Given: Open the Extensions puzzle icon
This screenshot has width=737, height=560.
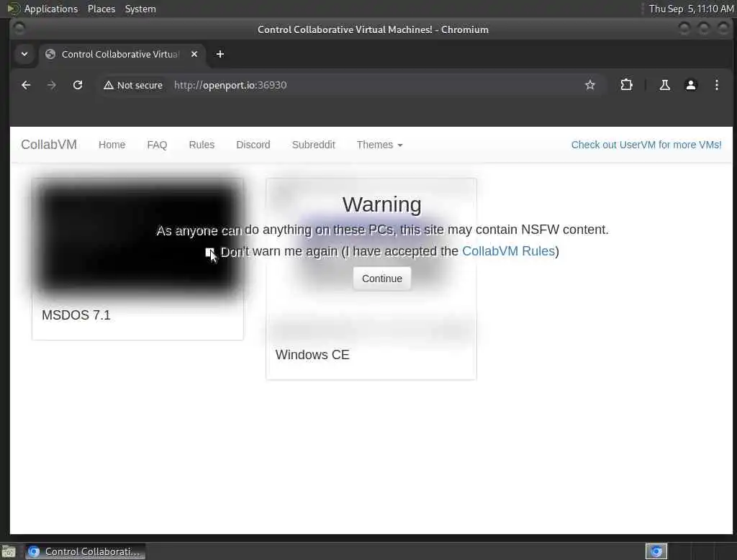Looking at the screenshot, I should coord(626,85).
